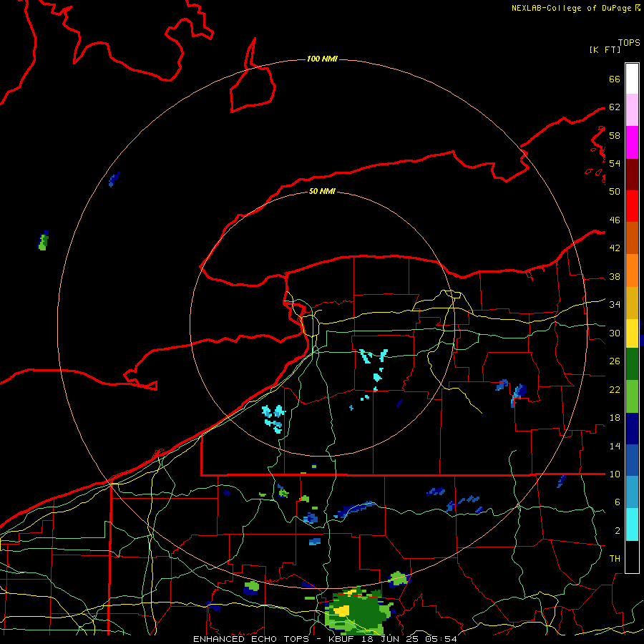The height and width of the screenshot is (644, 644).
Task: Click the "14" value on the scale
Action: [615, 447]
